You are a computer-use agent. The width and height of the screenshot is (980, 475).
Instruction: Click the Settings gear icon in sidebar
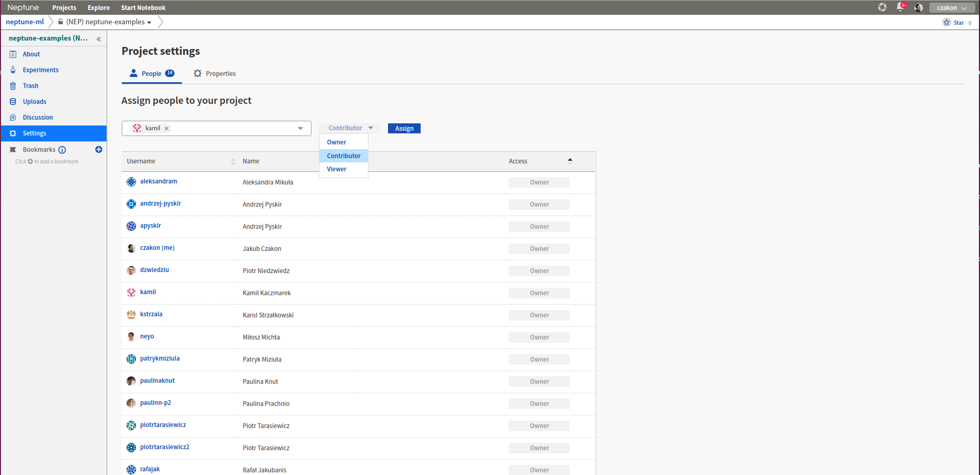point(13,133)
